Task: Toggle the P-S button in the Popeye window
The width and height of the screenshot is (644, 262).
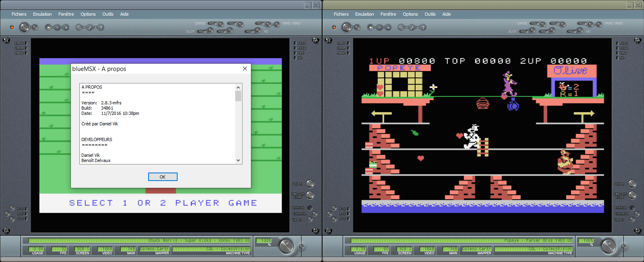Action: (x=334, y=219)
